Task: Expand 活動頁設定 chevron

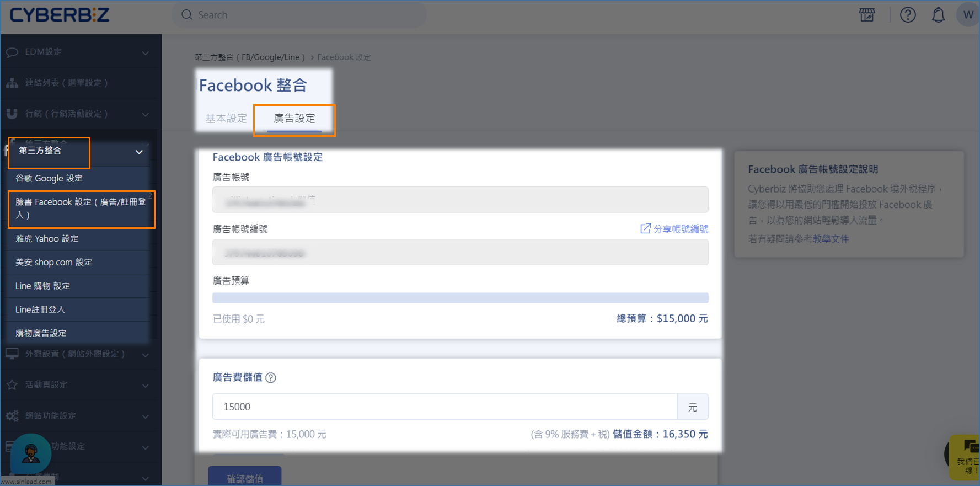Action: click(146, 385)
